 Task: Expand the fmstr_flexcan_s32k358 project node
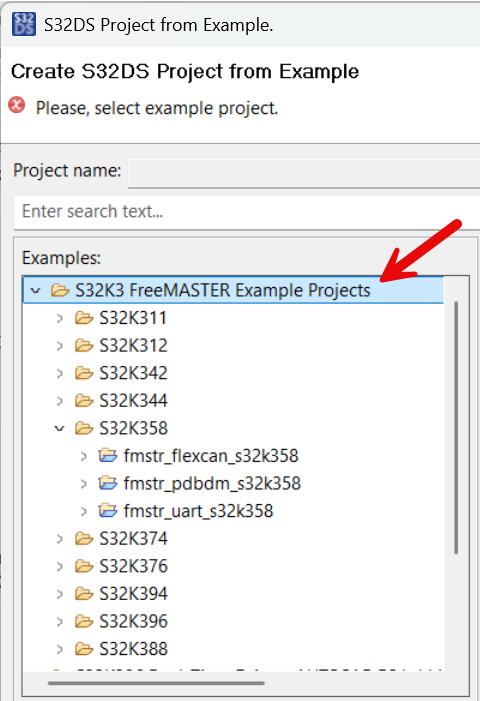point(84,456)
